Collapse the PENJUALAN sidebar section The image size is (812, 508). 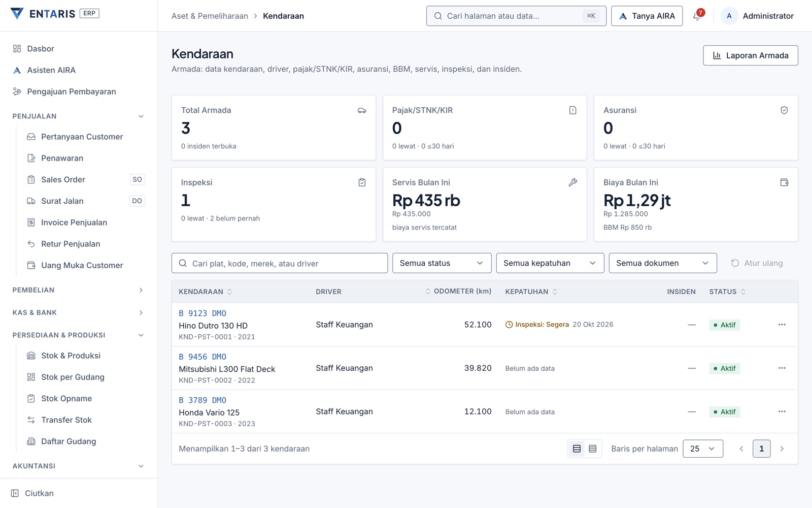[x=79, y=116]
